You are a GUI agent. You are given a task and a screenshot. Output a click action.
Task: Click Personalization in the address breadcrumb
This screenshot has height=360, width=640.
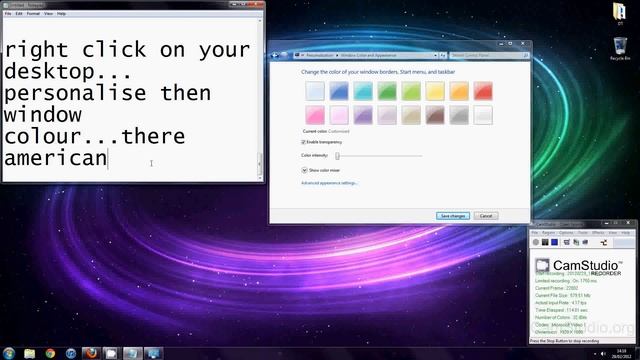point(320,55)
